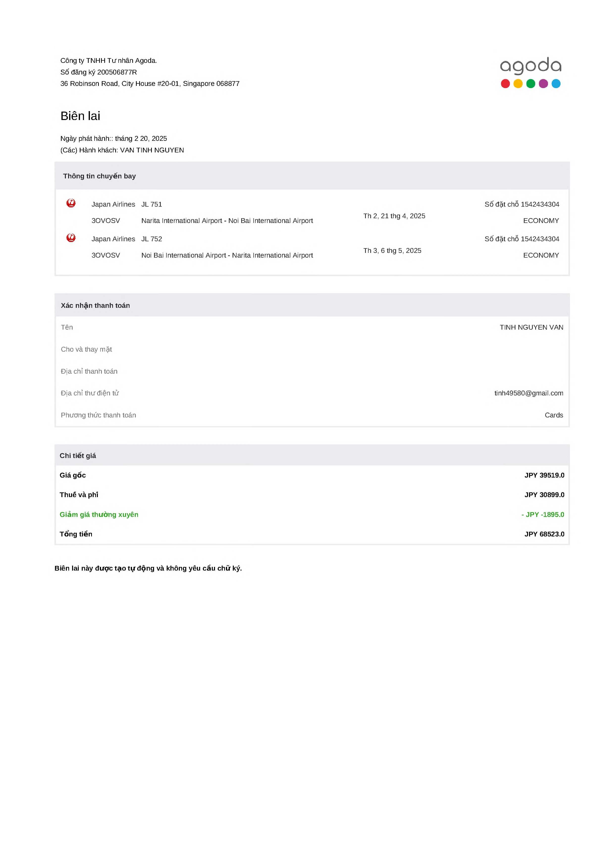Click the Japan Airlines logo beside JL 752

[71, 238]
